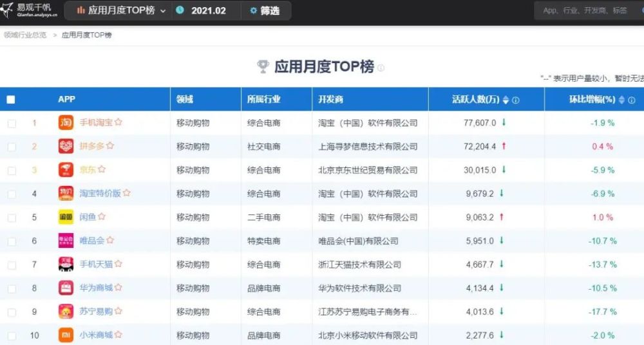Screen dimensions: 644x345
Task: Check the box for 京东 row
Action: click(x=12, y=171)
